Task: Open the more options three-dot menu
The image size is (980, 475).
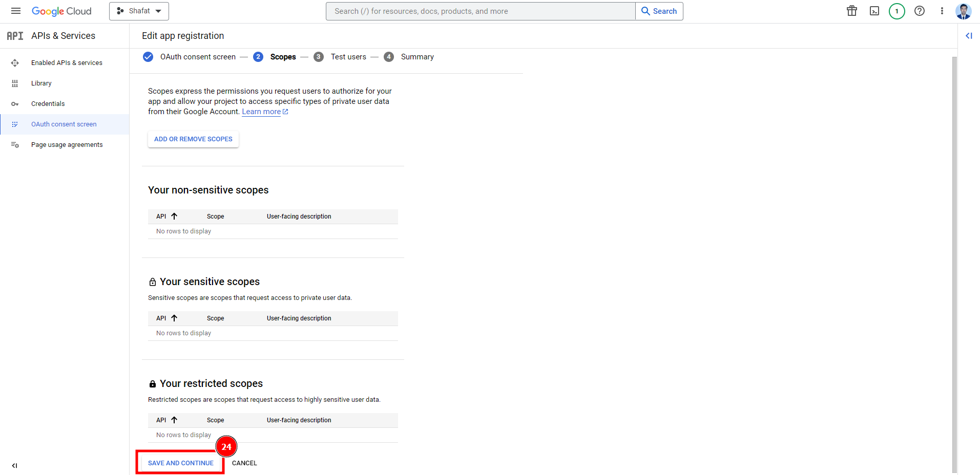Action: point(942,11)
